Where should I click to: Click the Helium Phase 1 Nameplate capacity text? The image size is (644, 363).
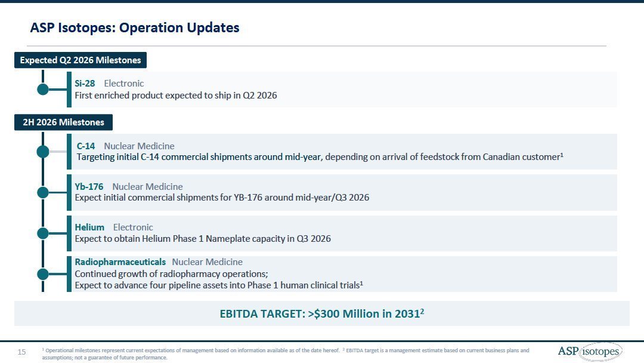[x=203, y=239]
